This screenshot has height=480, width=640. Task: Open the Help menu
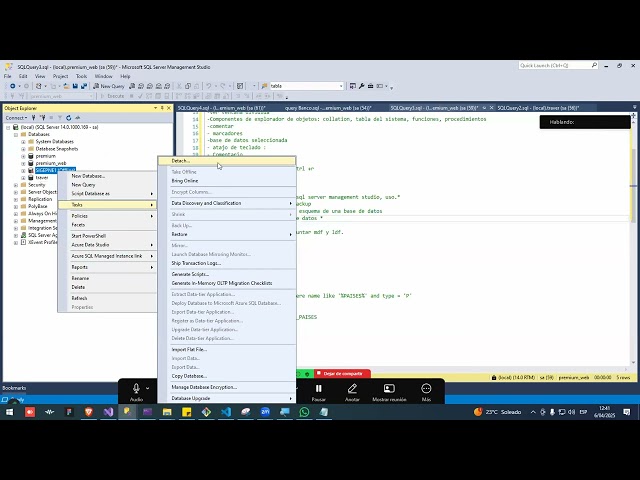[125, 76]
